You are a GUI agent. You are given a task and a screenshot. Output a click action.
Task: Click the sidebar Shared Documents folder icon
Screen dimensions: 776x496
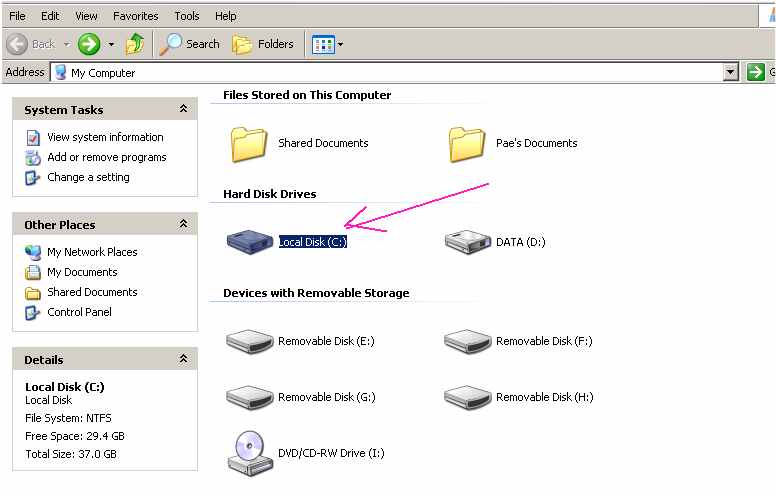33,293
